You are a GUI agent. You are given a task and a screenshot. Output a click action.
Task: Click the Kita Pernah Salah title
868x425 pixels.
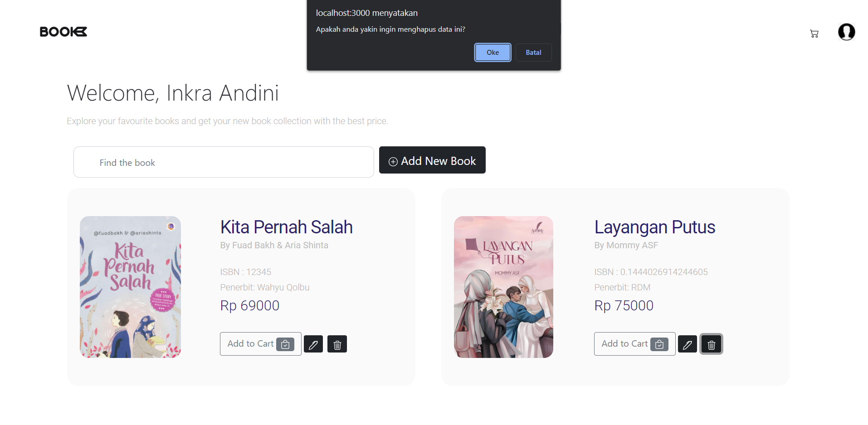coord(286,227)
